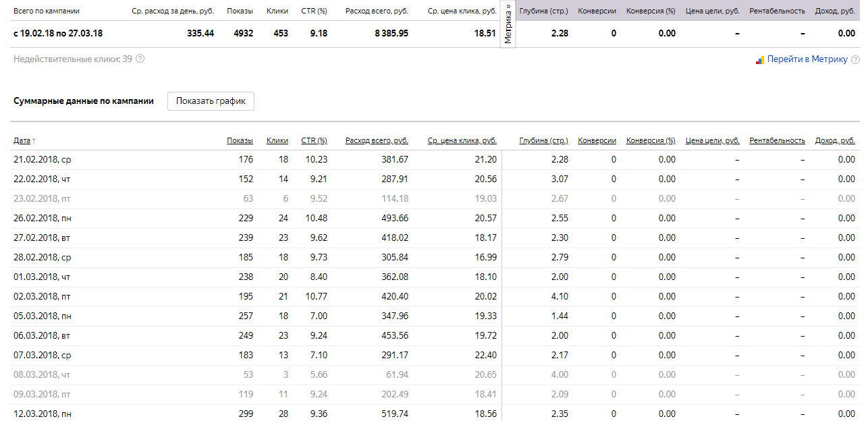Sort table by CTR (%) header
The image size is (868, 421).
(x=314, y=140)
